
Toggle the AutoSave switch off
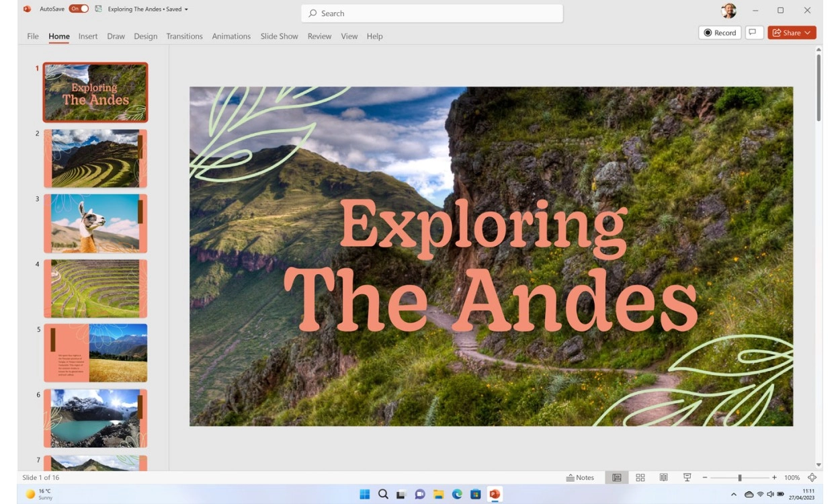click(79, 9)
